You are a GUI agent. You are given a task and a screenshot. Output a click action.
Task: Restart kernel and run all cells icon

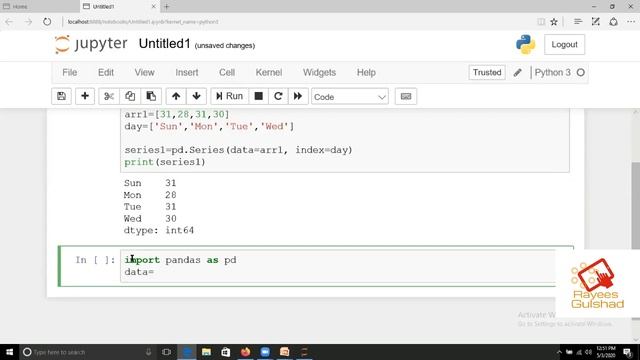tap(298, 96)
